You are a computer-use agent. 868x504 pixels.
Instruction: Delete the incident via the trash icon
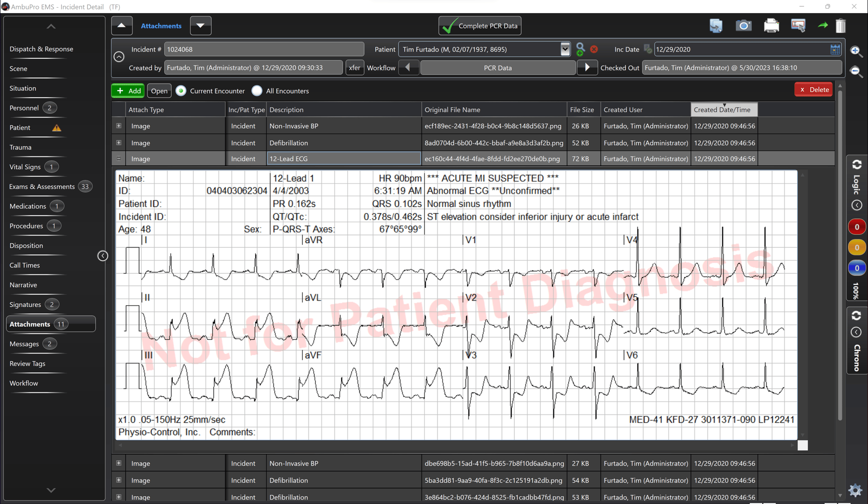(841, 26)
